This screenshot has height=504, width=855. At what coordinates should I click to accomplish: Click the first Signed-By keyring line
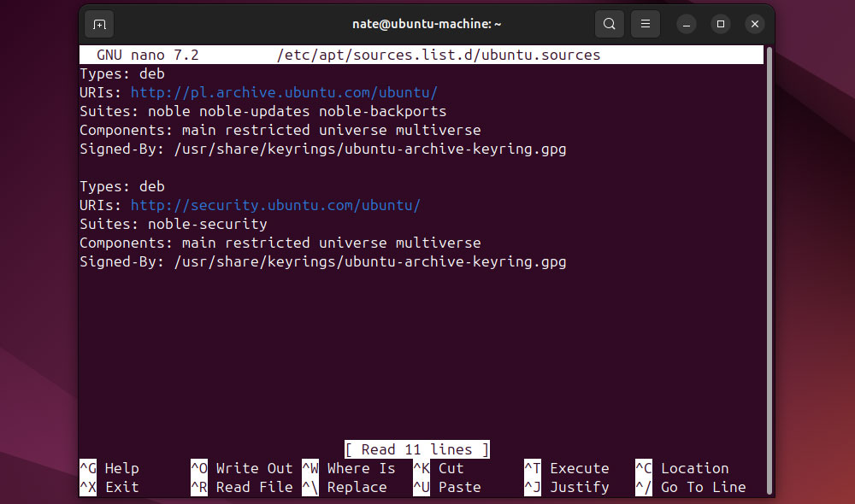click(323, 149)
